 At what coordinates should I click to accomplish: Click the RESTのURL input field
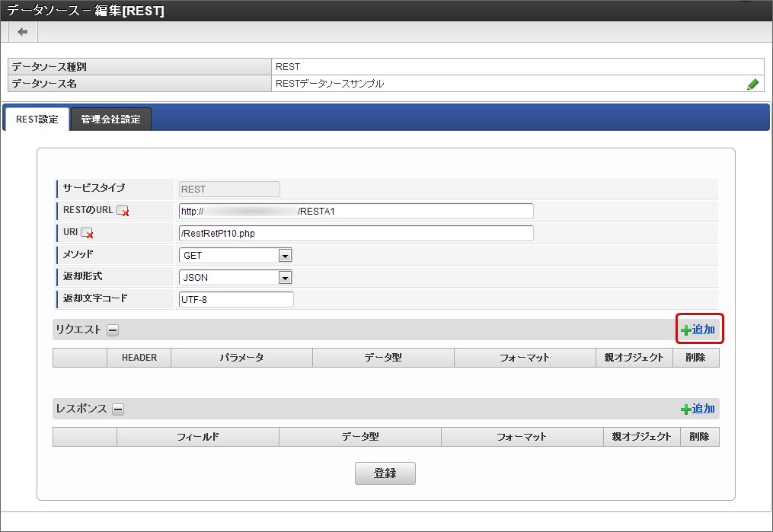tap(356, 212)
